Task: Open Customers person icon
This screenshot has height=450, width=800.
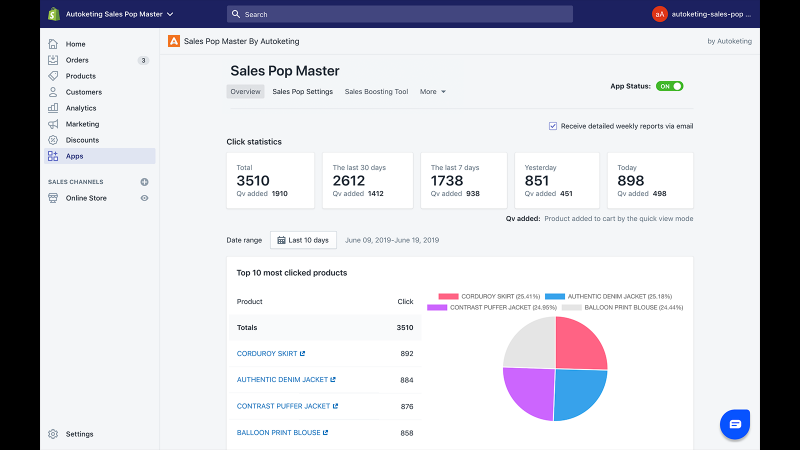Action: pos(53,92)
